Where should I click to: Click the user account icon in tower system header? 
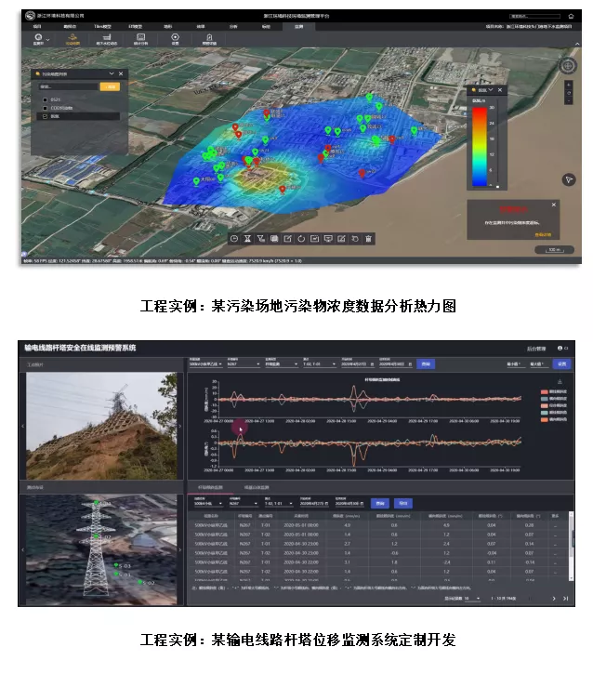click(560, 349)
